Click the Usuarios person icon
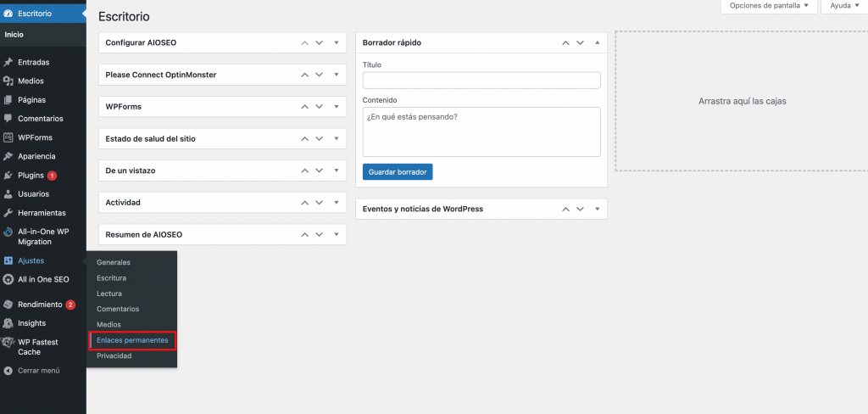This screenshot has width=868, height=414. [8, 194]
